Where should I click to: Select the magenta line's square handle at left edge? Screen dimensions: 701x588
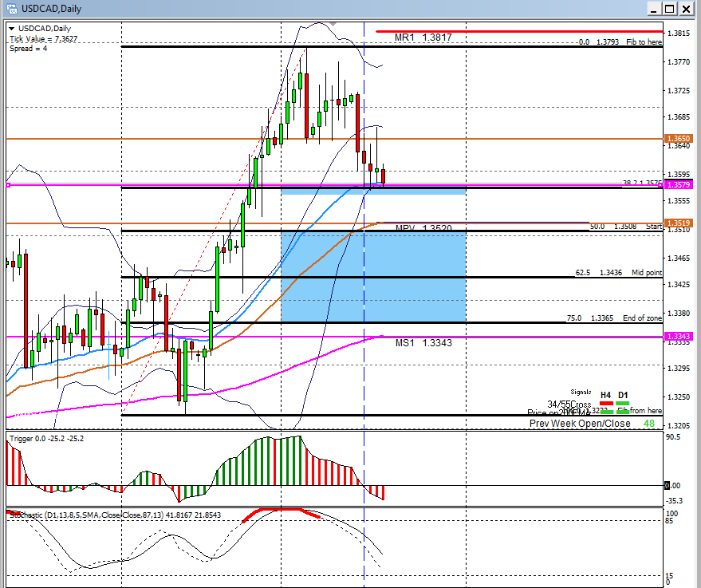pyautogui.click(x=8, y=185)
